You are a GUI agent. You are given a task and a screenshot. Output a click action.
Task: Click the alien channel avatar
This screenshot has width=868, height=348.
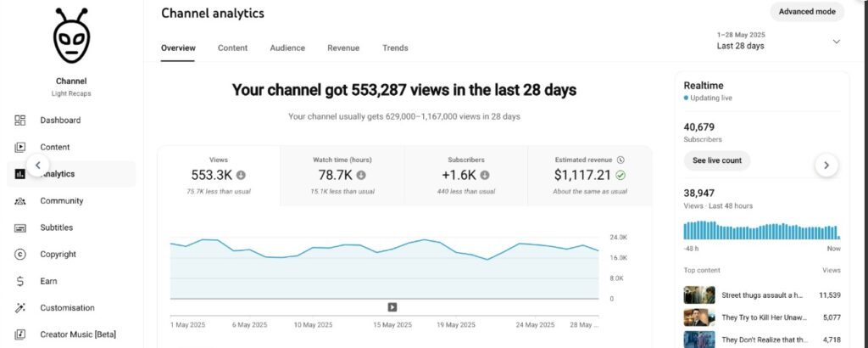(x=71, y=37)
